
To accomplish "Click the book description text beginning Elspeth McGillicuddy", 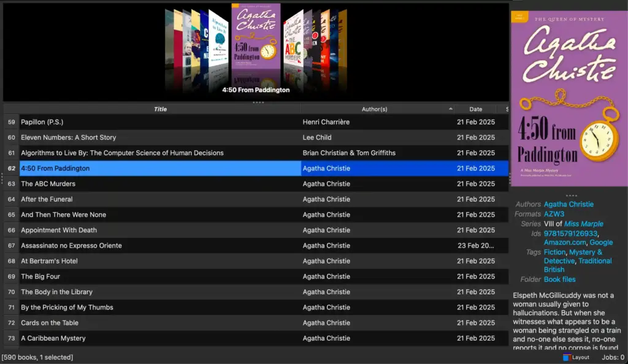I will (x=566, y=322).
